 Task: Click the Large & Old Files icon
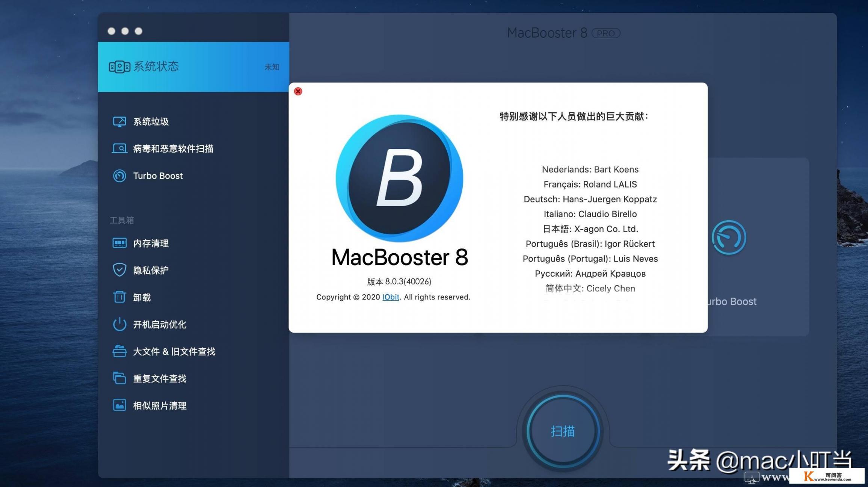[x=119, y=351]
